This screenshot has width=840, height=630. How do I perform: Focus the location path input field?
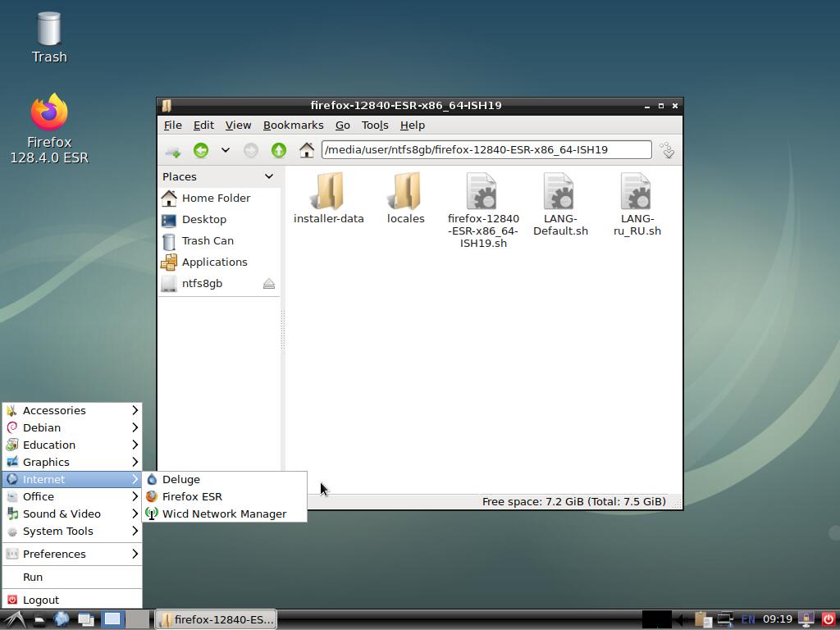[486, 150]
